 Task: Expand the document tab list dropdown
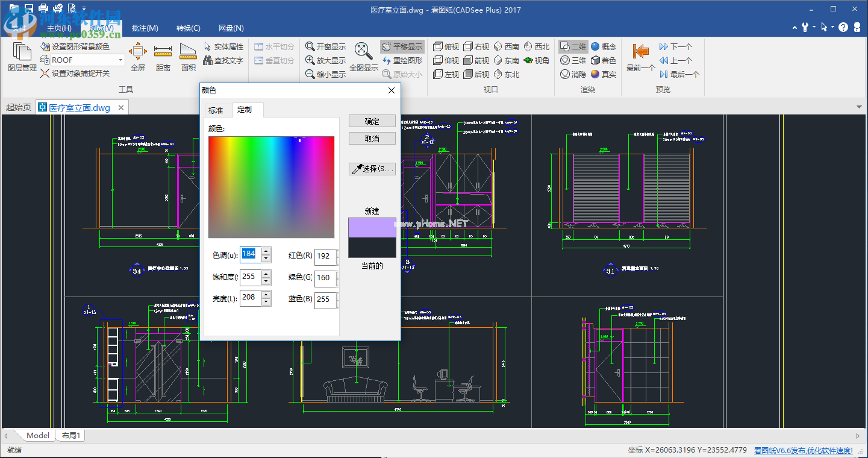pos(860,107)
